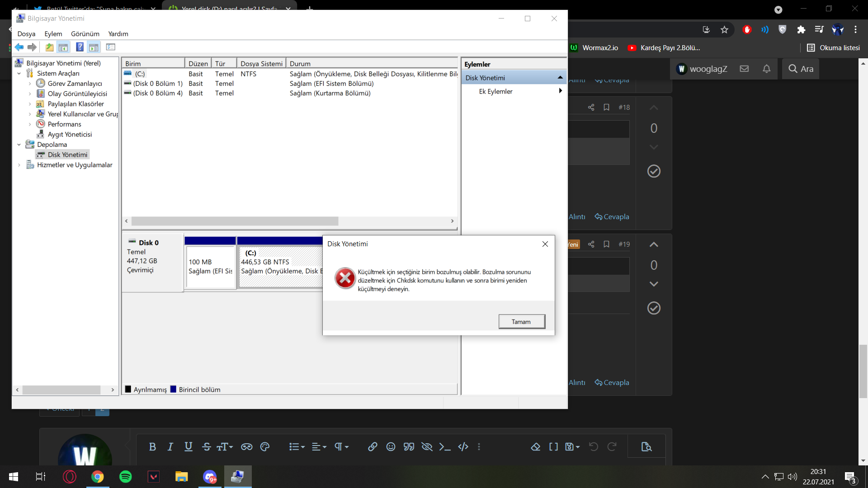The width and height of the screenshot is (868, 488).
Task: Click the bold formatting icon in editor
Action: [152, 447]
